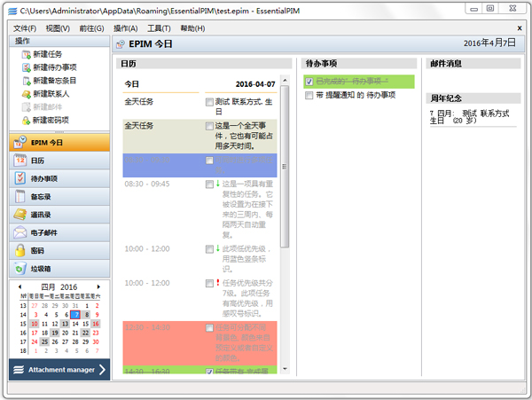Uncheck the completed 已完成的 to-do item
This screenshot has width=532, height=400.
coord(308,82)
